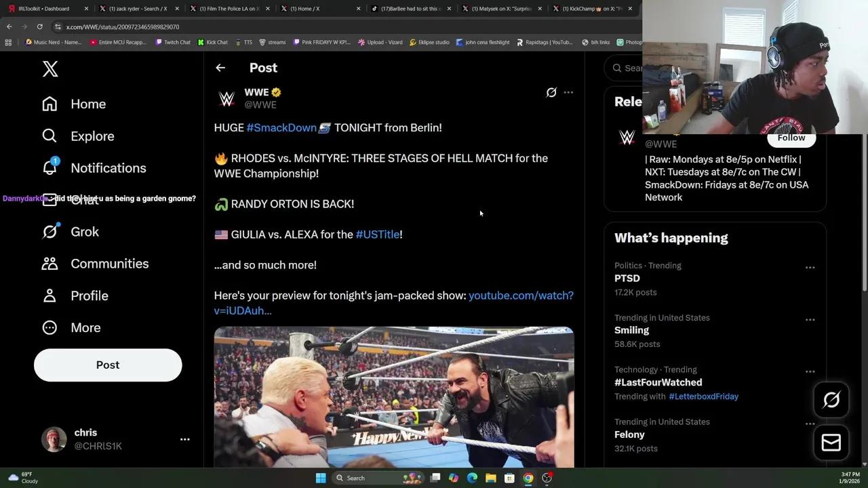Click the Chrome icon in the taskbar

coord(528,478)
